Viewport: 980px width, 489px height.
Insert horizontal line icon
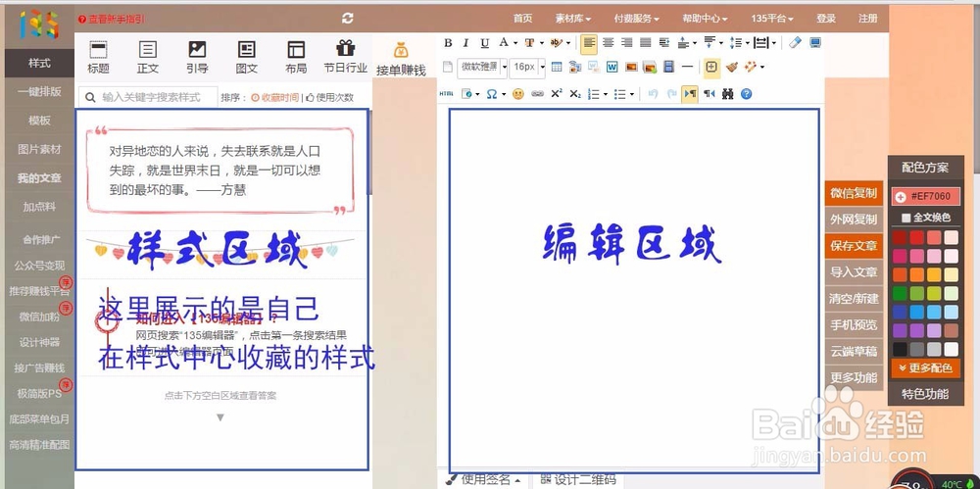(687, 67)
